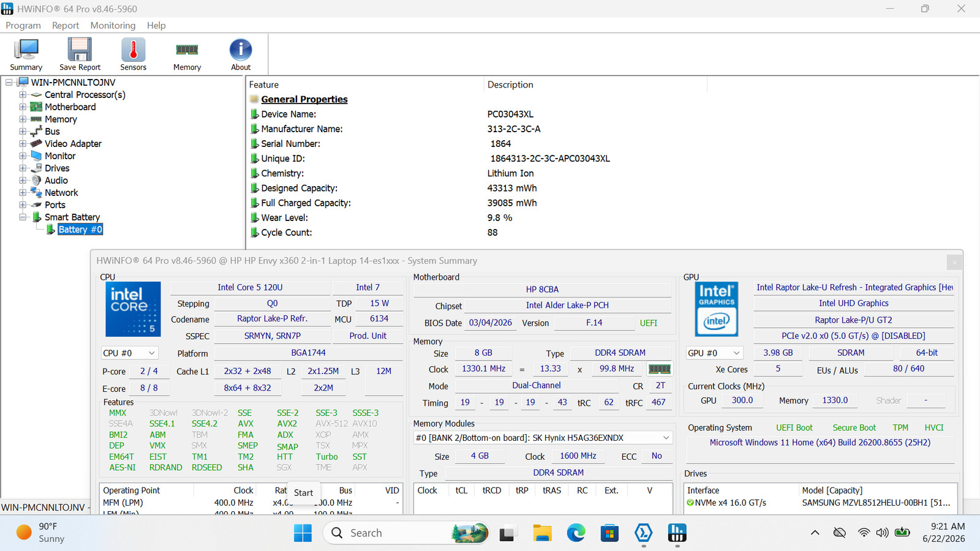Click the Raptor Lake-P Refr. codename field
The height and width of the screenshot is (551, 980).
point(272,319)
